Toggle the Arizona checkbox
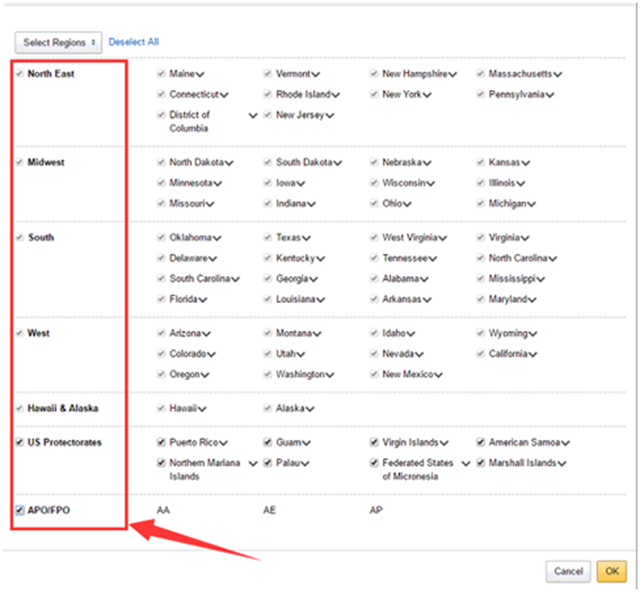 pyautogui.click(x=161, y=333)
